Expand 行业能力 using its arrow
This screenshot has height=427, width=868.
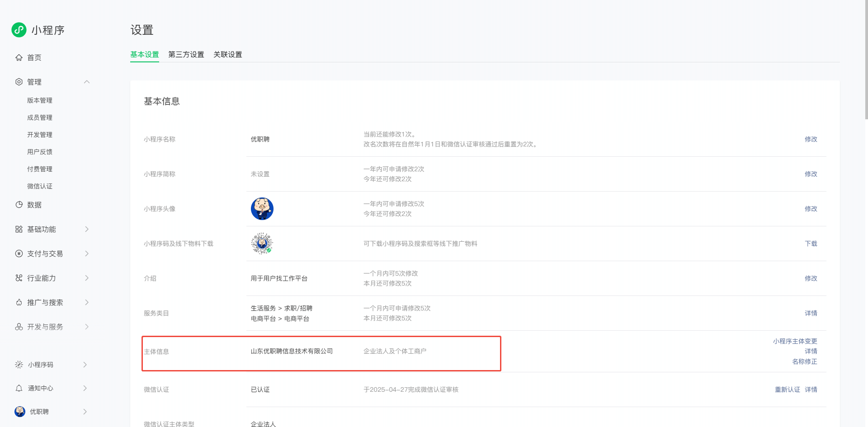(87, 278)
